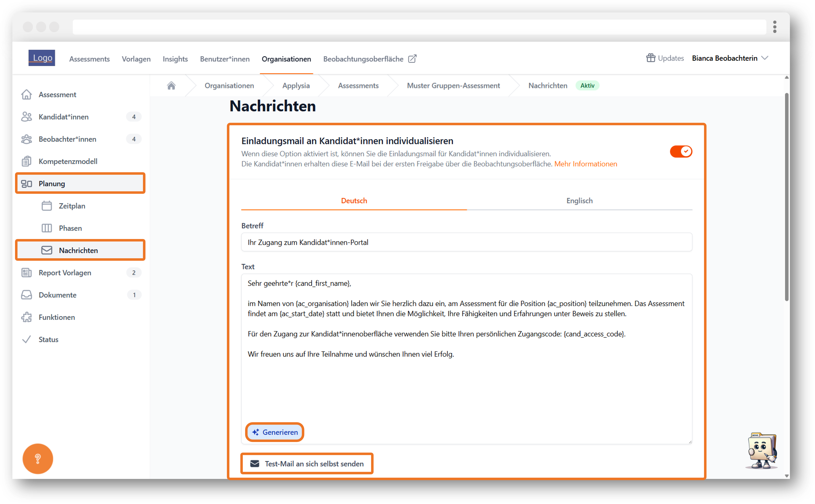Click the Report Vorlagen count badge showing 2
The height and width of the screenshot is (504, 815).
pyautogui.click(x=134, y=273)
